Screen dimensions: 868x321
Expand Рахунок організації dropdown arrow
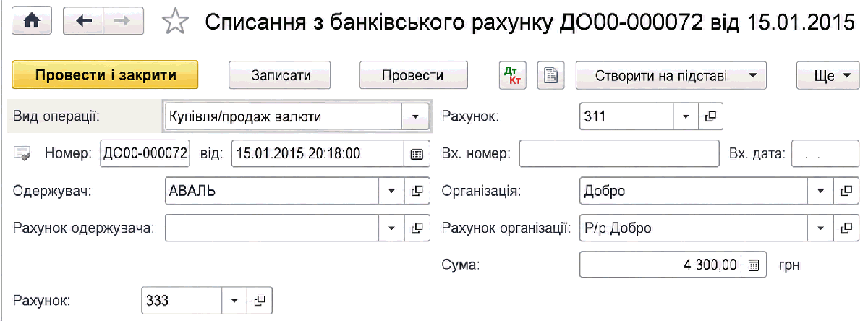[820, 228]
